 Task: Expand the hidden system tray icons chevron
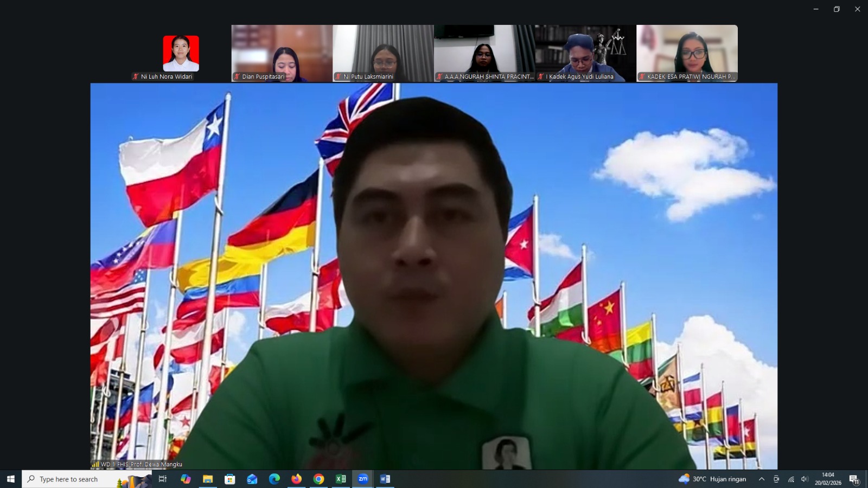tap(762, 479)
